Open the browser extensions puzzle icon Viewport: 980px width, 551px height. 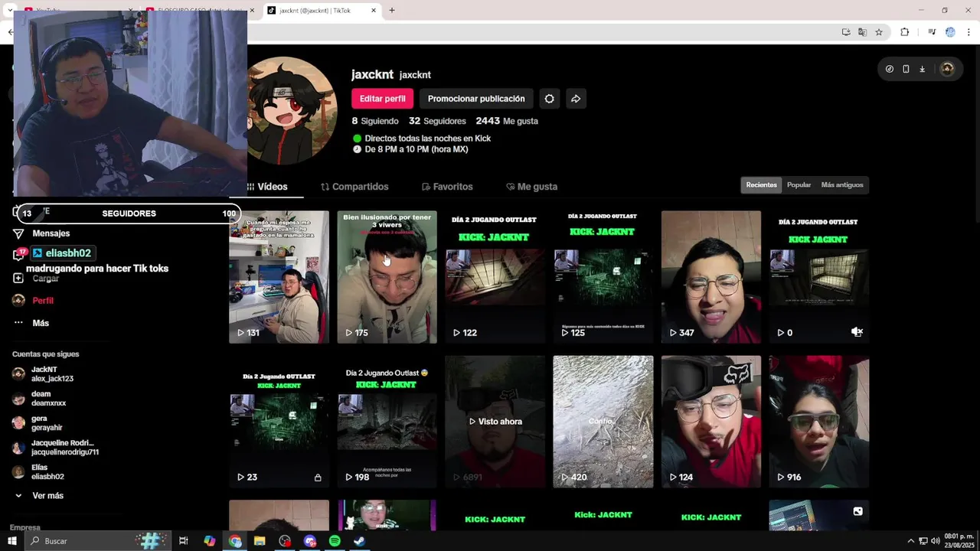(x=904, y=32)
